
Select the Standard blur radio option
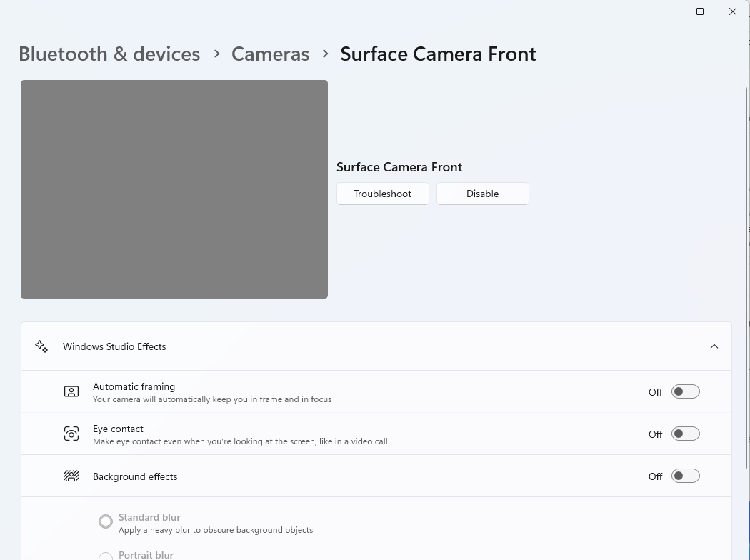[106, 522]
